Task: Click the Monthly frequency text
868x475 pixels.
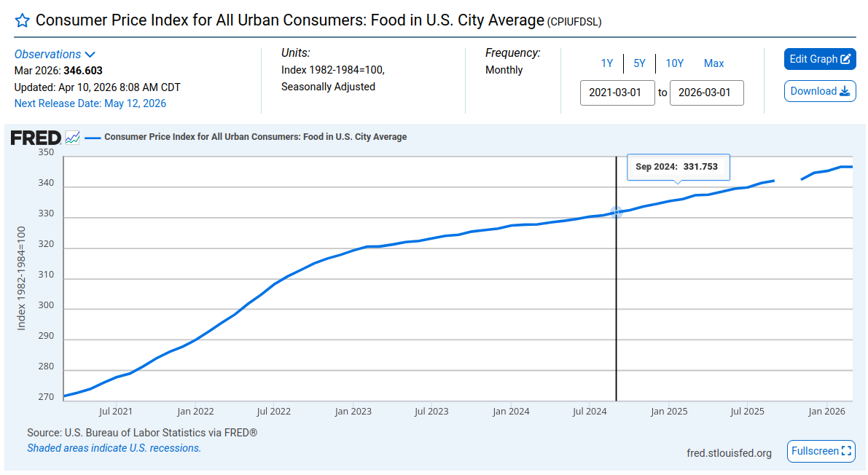Action: pyautogui.click(x=504, y=71)
